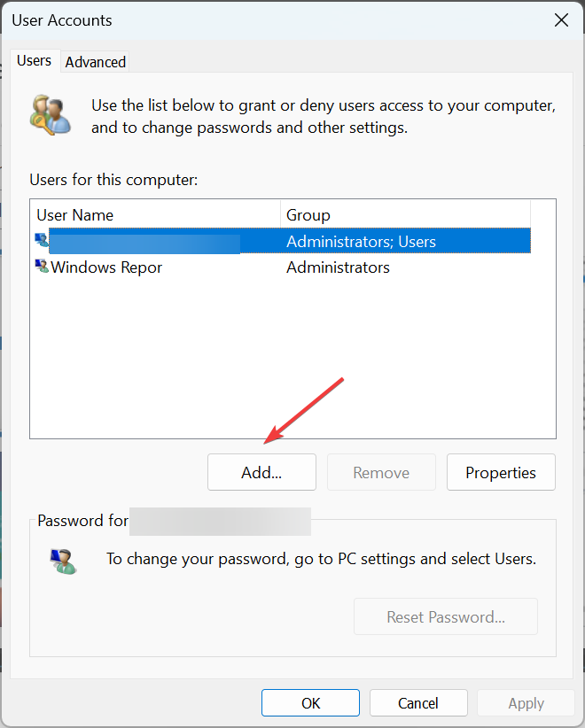Click the Administrators group text for Windows Repor
The width and height of the screenshot is (585, 728).
click(x=338, y=267)
